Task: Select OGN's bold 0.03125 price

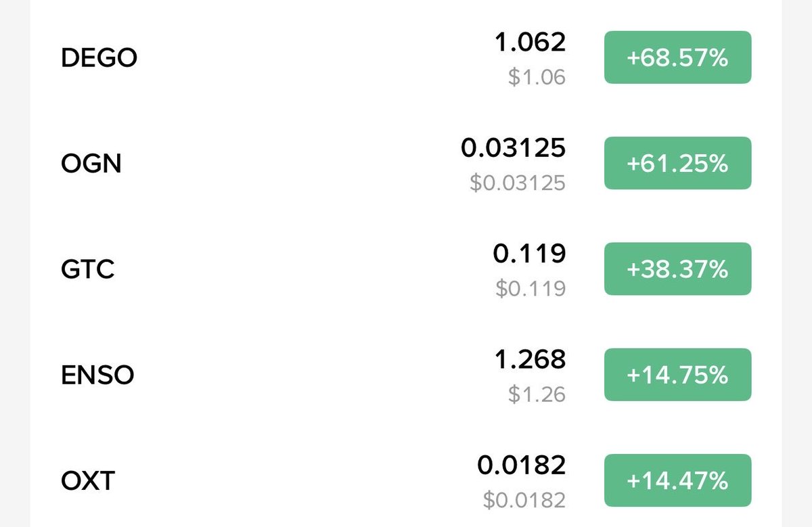Action: pos(513,148)
